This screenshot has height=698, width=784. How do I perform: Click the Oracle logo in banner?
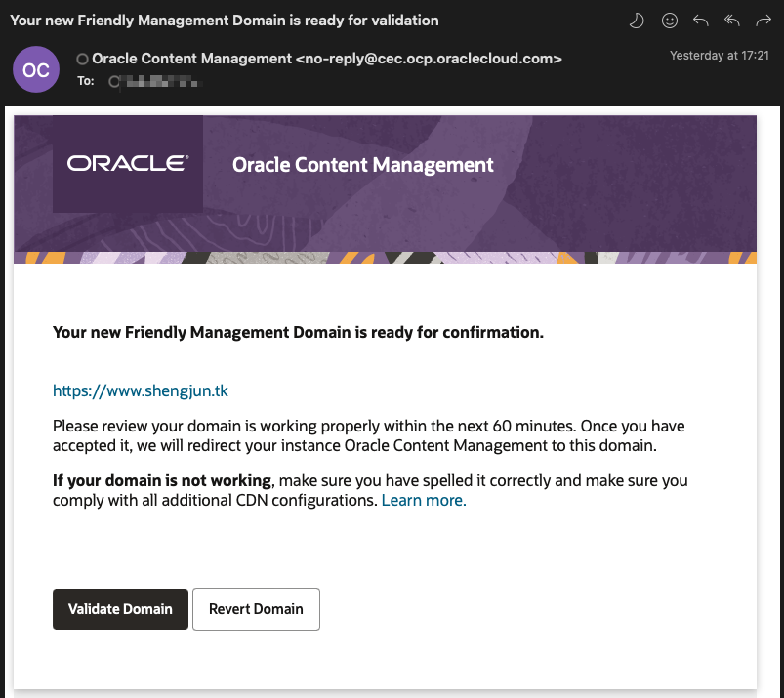coord(128,163)
